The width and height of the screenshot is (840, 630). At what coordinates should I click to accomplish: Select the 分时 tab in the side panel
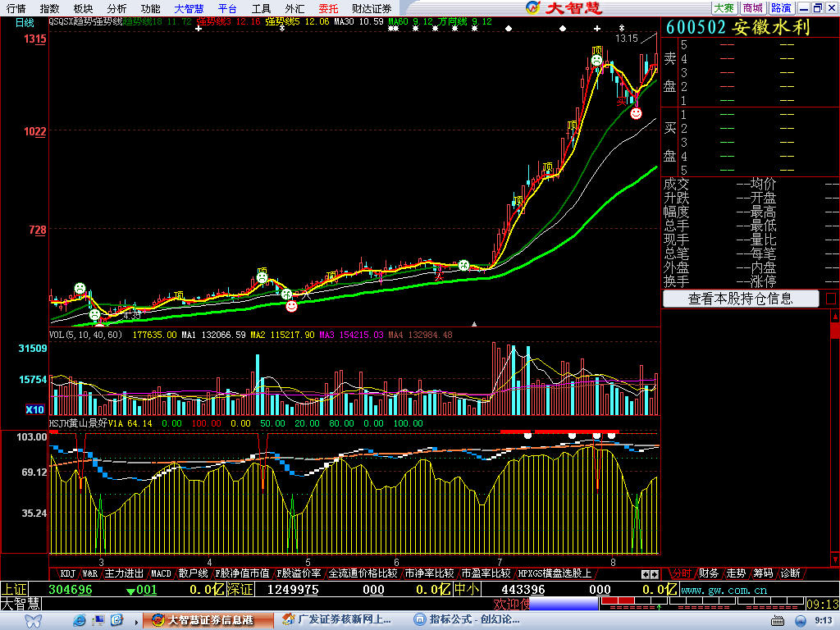coord(682,573)
